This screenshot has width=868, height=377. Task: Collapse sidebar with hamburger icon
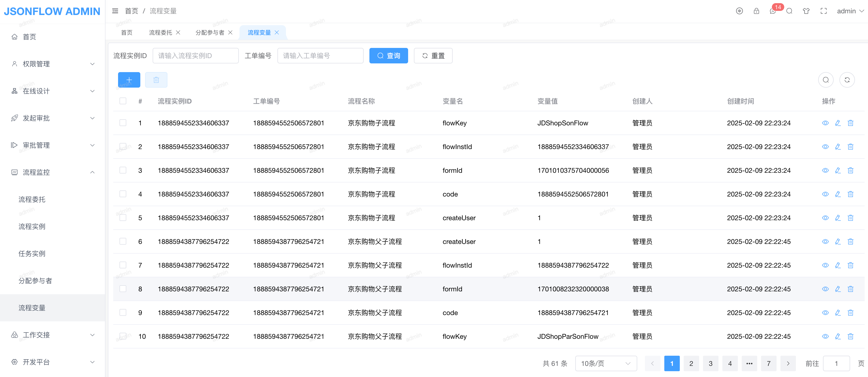pos(115,11)
